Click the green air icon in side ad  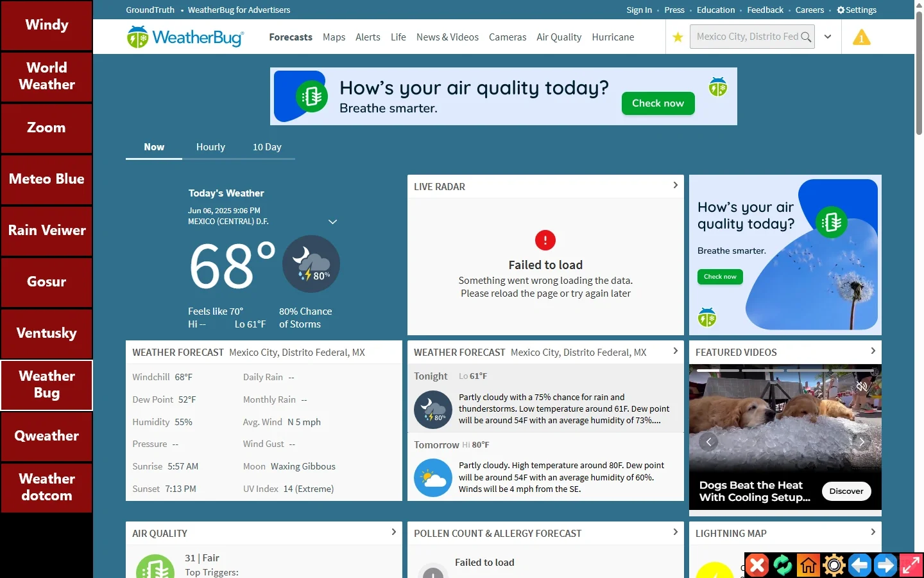832,222
